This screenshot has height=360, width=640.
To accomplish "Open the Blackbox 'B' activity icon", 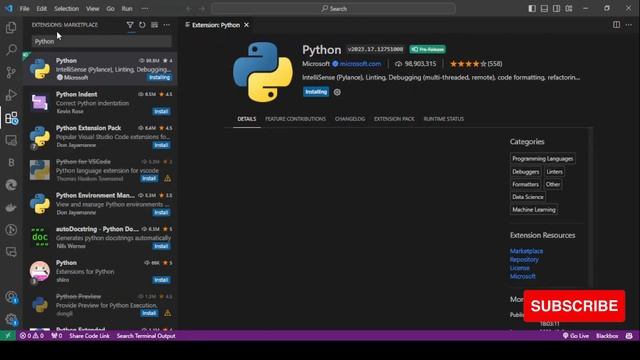I will tap(11, 162).
